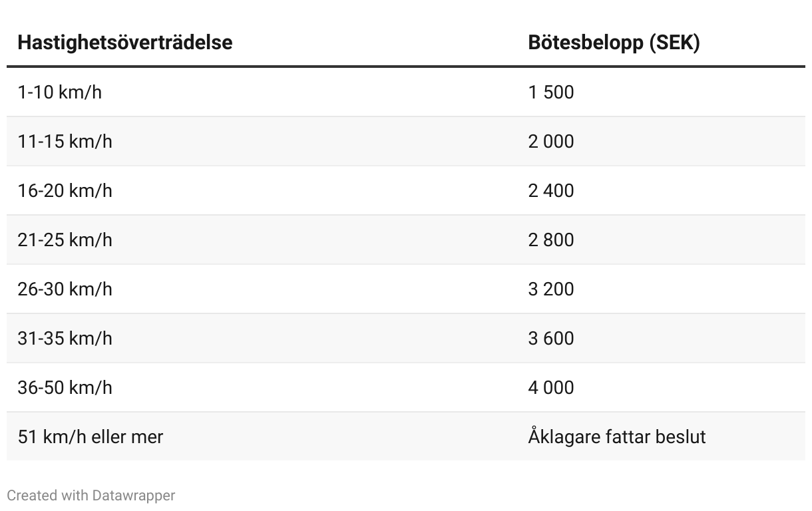Click the 2 800 fine amount
The width and height of the screenshot is (812, 511).
551,240
